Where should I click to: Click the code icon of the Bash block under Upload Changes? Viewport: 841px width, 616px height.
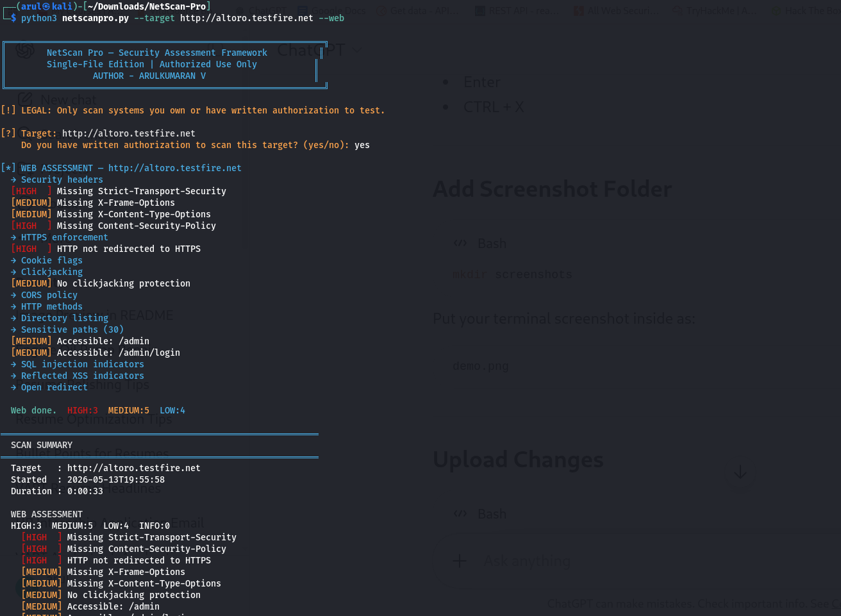pyautogui.click(x=460, y=514)
